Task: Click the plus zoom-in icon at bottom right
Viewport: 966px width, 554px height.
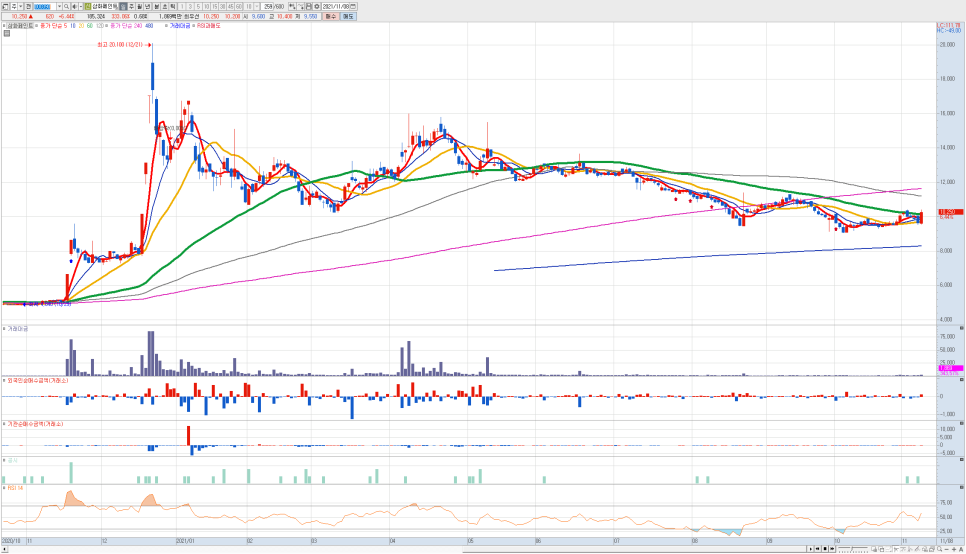Action: pyautogui.click(x=954, y=549)
